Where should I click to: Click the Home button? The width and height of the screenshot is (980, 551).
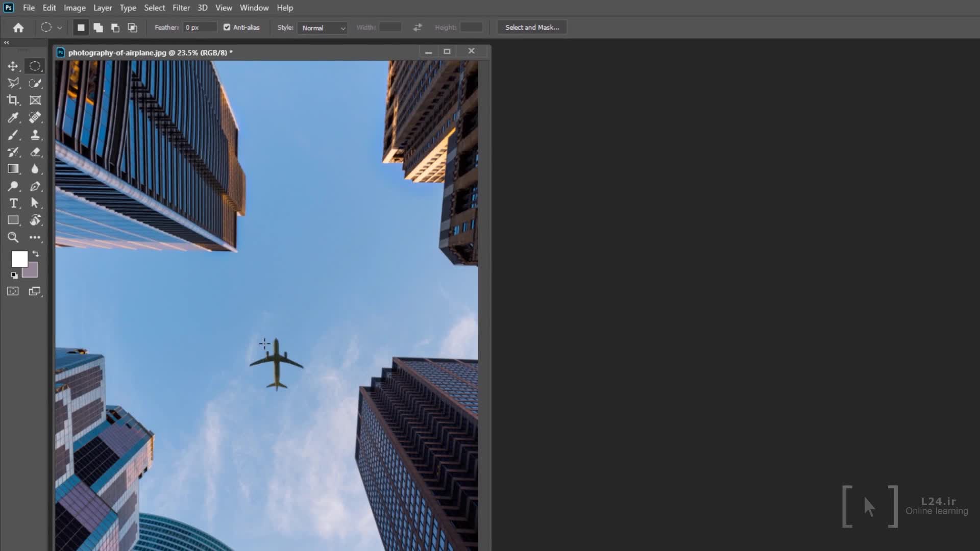[x=18, y=28]
